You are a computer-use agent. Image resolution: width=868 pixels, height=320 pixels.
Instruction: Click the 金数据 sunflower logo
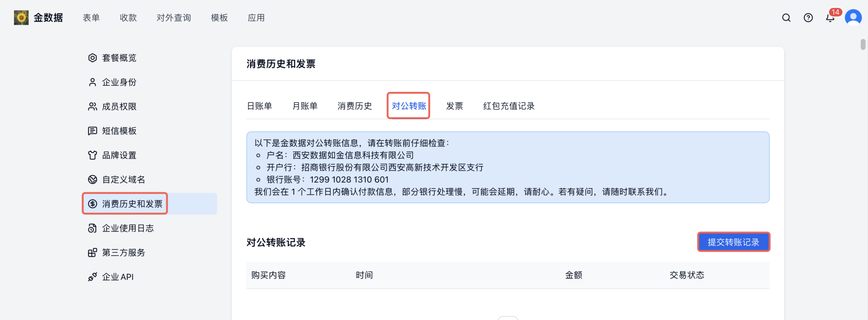(21, 18)
